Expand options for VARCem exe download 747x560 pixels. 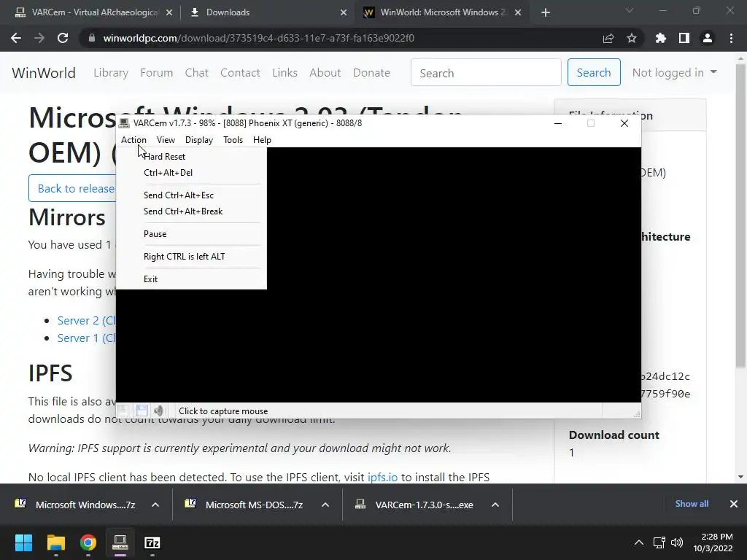[495, 505]
